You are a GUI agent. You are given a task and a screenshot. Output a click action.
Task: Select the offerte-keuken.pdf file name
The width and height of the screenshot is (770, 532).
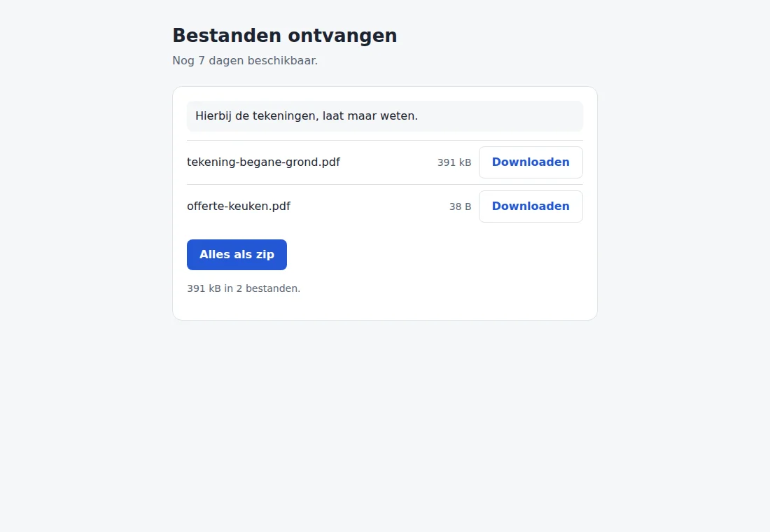point(239,206)
